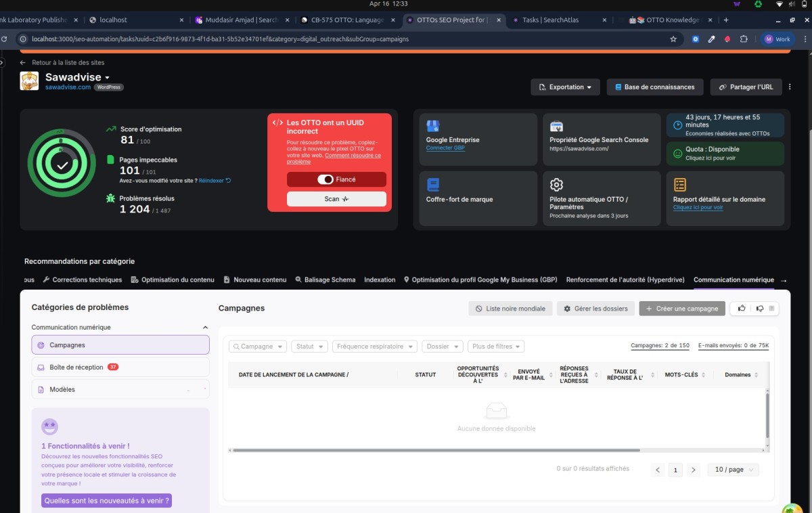This screenshot has height=513, width=812.
Task: Select Campagnes in the sidebar
Action: 120,344
